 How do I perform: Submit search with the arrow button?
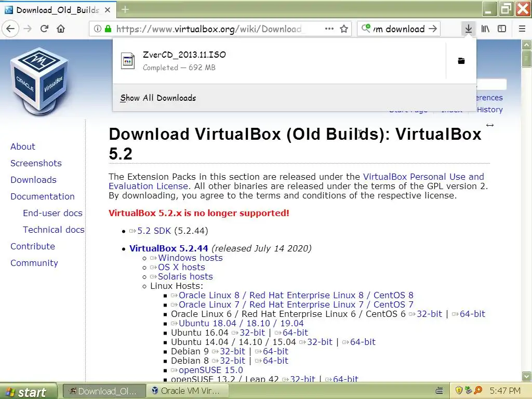pos(433,29)
